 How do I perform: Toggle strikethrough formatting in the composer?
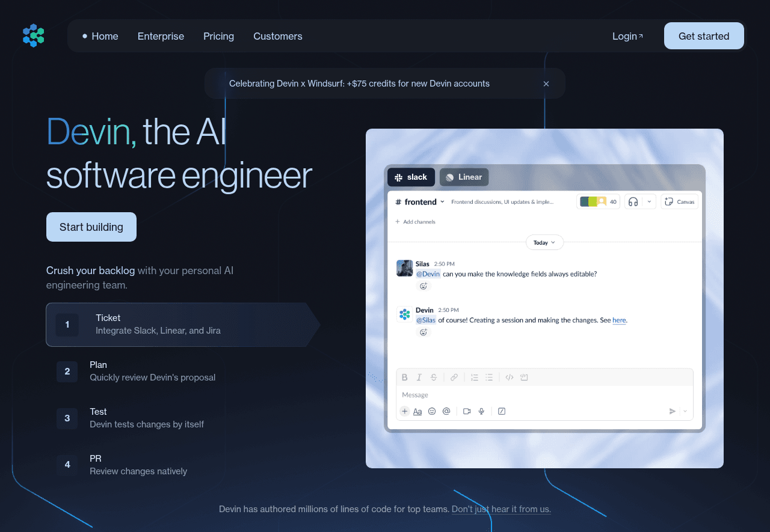tap(434, 378)
